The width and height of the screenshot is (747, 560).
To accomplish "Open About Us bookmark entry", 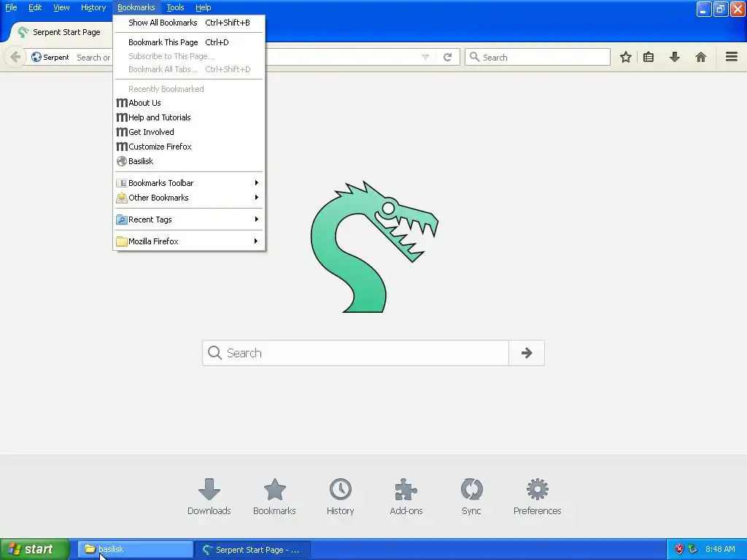I will point(189,103).
